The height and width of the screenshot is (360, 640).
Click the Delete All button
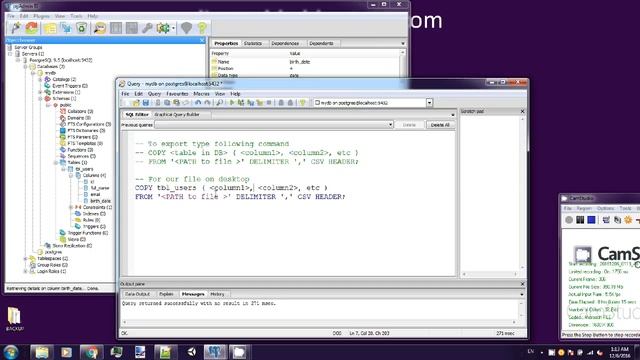(440, 125)
